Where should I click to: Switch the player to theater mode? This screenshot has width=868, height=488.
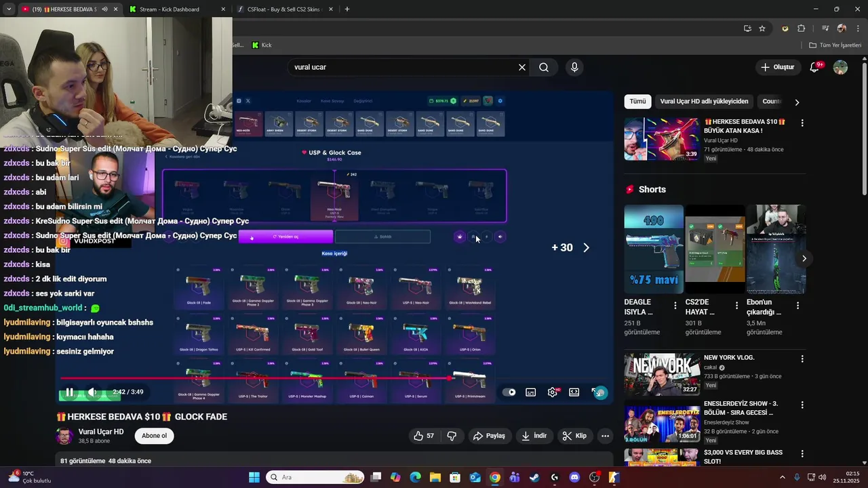tap(574, 392)
